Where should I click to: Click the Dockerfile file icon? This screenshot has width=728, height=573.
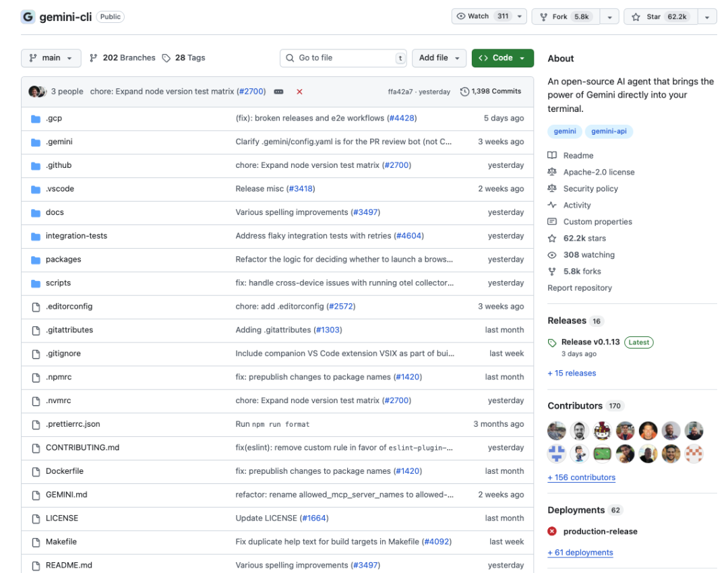coord(36,472)
